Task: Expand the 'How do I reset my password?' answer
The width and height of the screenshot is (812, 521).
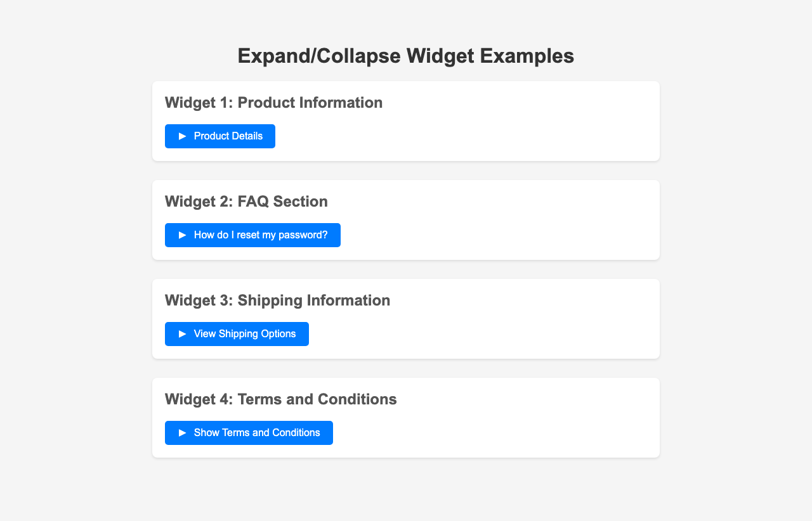Action: [x=252, y=235]
